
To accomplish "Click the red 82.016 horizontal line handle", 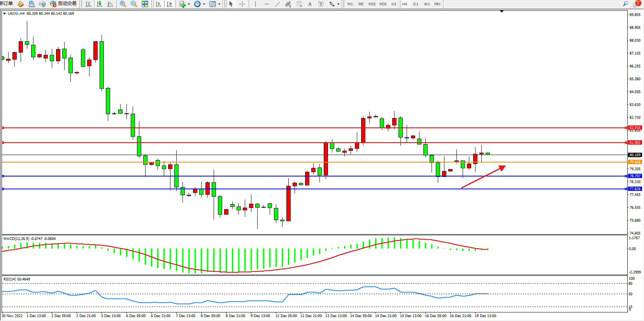I will 3,128.
